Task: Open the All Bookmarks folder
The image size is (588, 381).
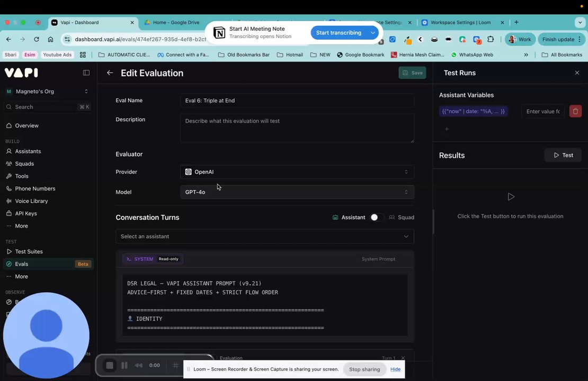Action: click(x=562, y=55)
